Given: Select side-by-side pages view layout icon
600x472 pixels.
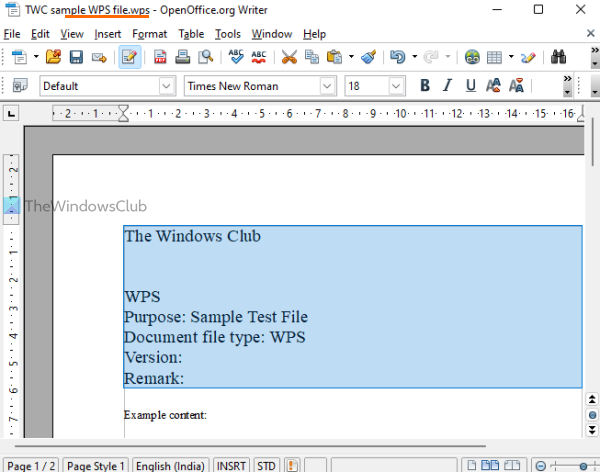Looking at the screenshot, I should pyautogui.click(x=490, y=465).
